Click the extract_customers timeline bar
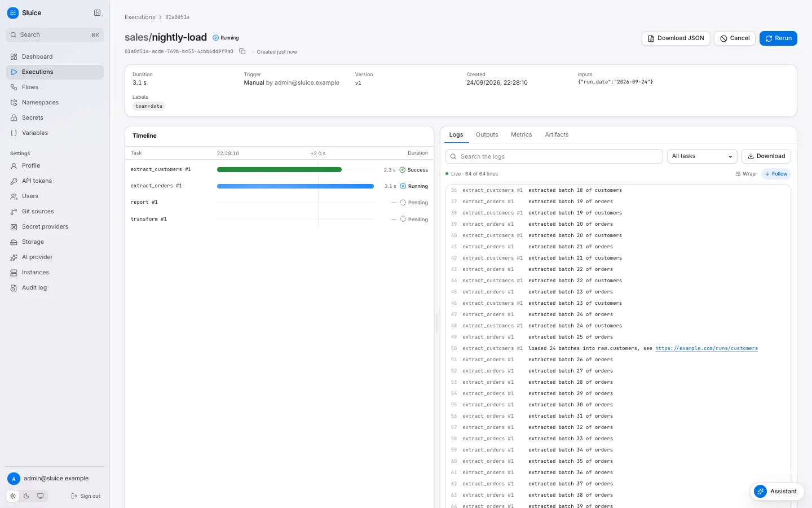The image size is (812, 508). [279, 170]
